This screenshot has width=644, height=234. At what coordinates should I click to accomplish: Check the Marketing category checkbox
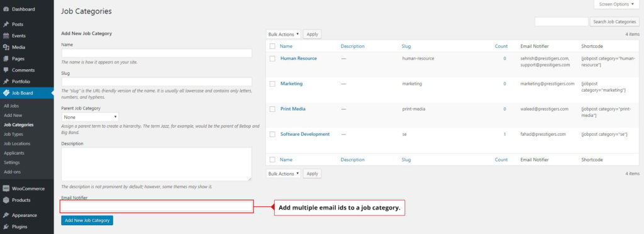click(272, 84)
